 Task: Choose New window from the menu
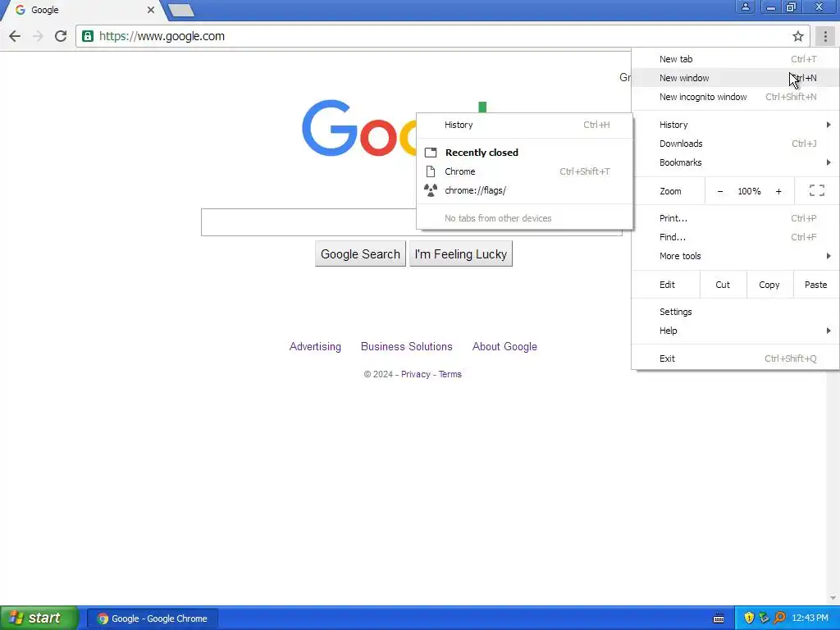point(735,78)
